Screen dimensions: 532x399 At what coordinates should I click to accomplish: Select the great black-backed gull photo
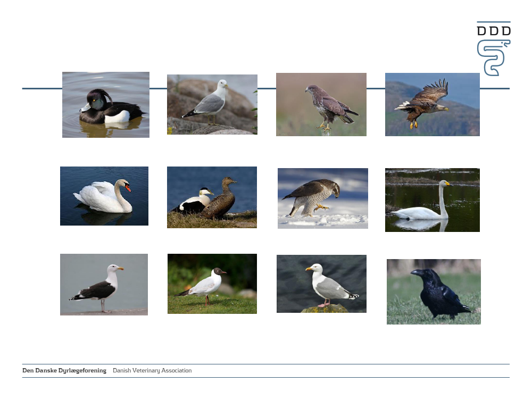pos(104,284)
